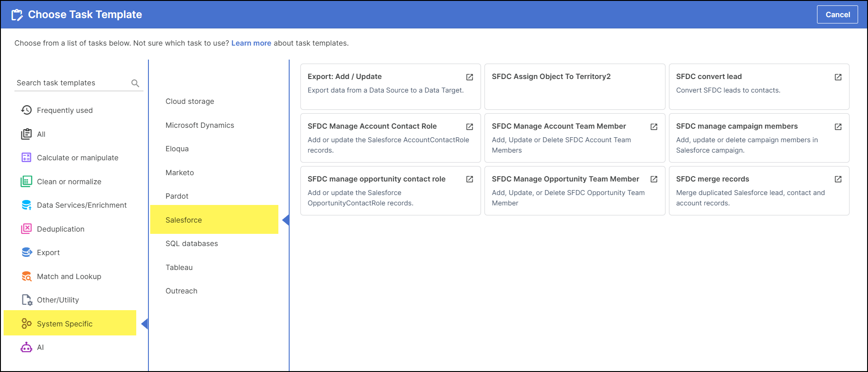The image size is (868, 372).
Task: Pick the SFDC Manage Account Team Member title
Action: point(559,126)
